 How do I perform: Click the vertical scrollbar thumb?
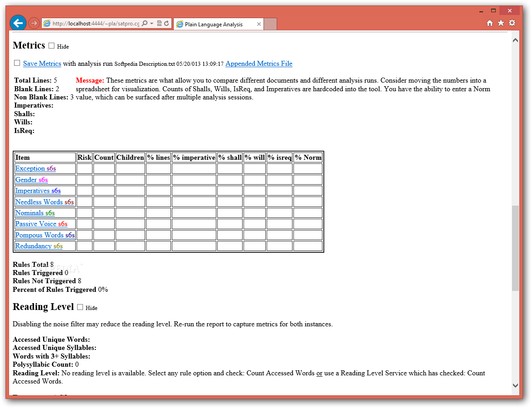coord(515,248)
